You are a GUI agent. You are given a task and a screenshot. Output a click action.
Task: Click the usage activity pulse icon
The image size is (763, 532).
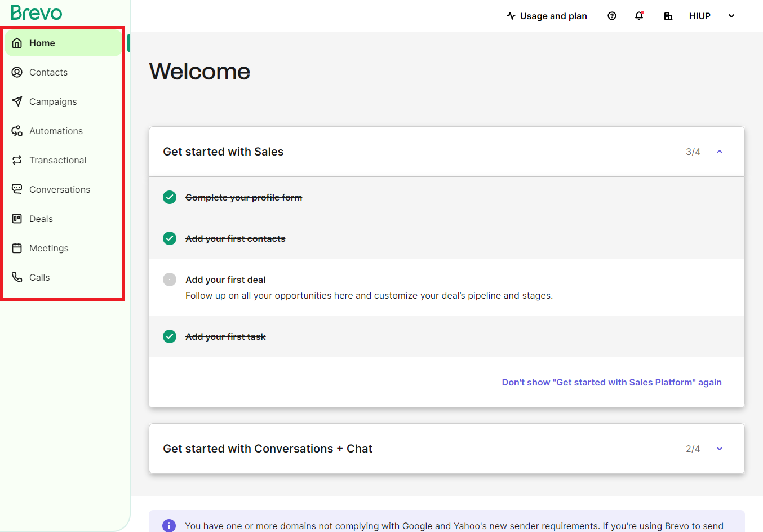point(511,16)
